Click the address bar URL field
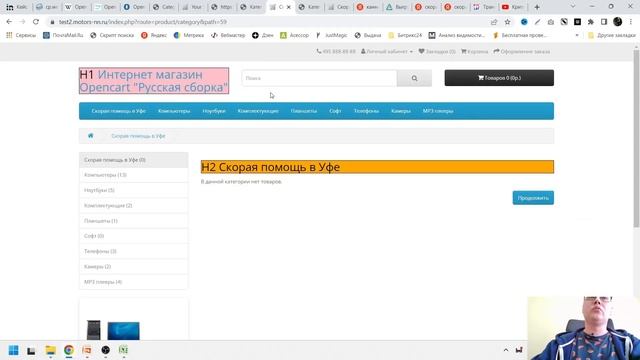The width and height of the screenshot is (640, 360). click(269, 22)
